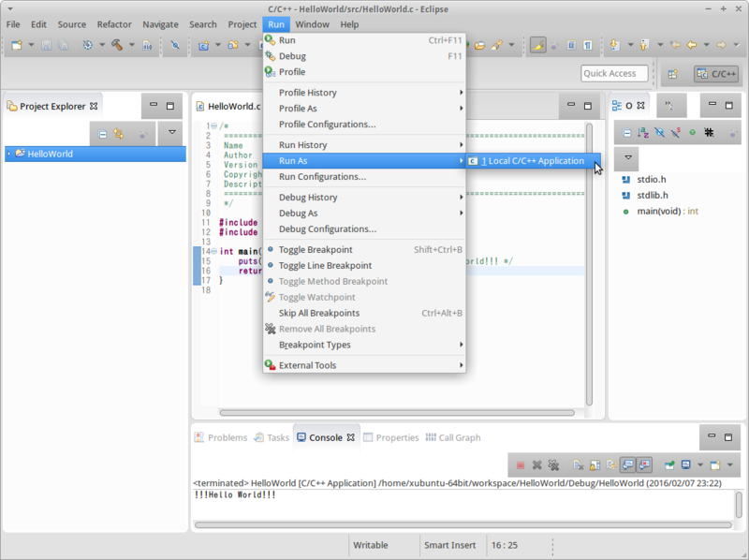Image resolution: width=749 pixels, height=560 pixels.
Task: Switch to the Call Graph tab
Action: pos(453,437)
